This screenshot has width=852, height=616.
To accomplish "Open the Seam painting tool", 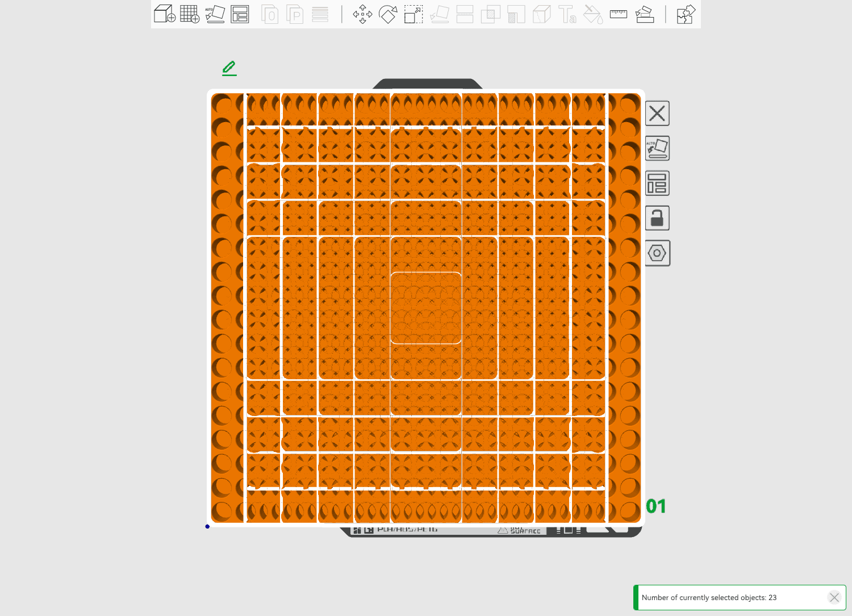I will [x=541, y=14].
